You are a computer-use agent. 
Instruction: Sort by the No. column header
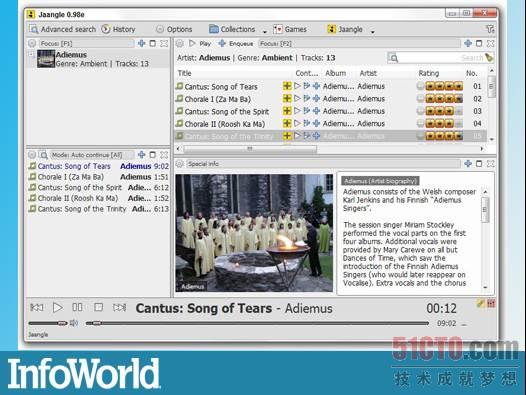(472, 73)
